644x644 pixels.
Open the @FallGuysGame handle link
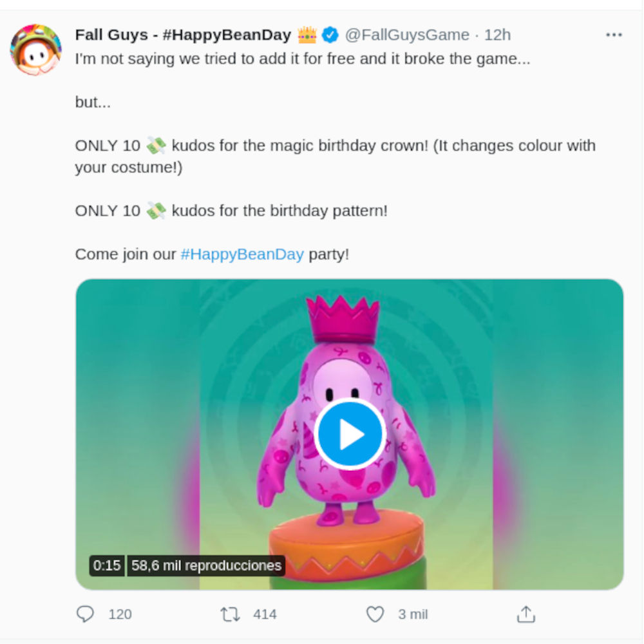[406, 35]
